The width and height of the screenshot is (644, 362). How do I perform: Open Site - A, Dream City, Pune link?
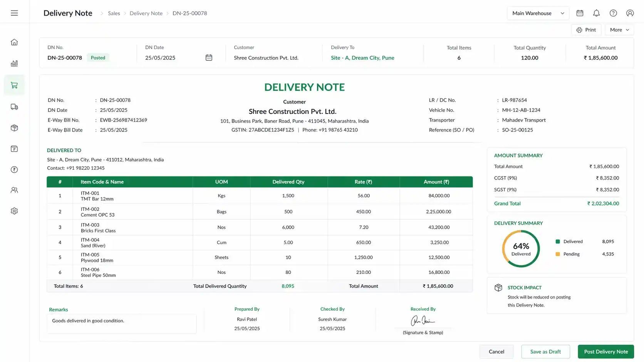coord(362,58)
